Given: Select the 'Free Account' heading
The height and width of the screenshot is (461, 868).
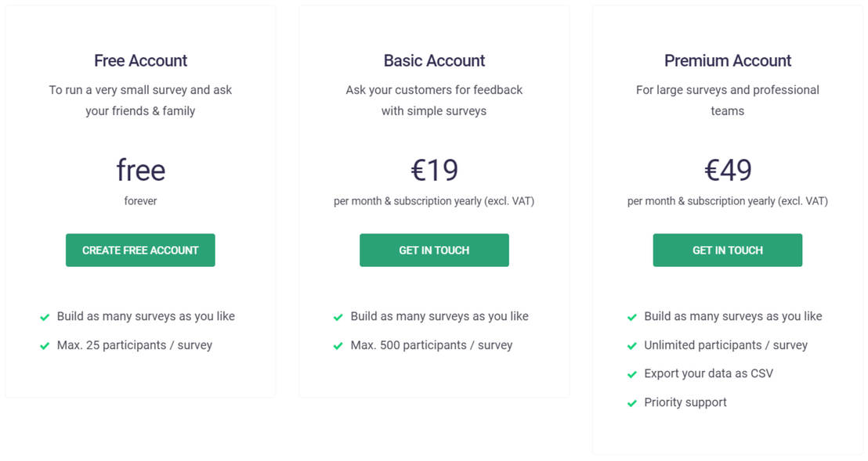Looking at the screenshot, I should [x=140, y=60].
